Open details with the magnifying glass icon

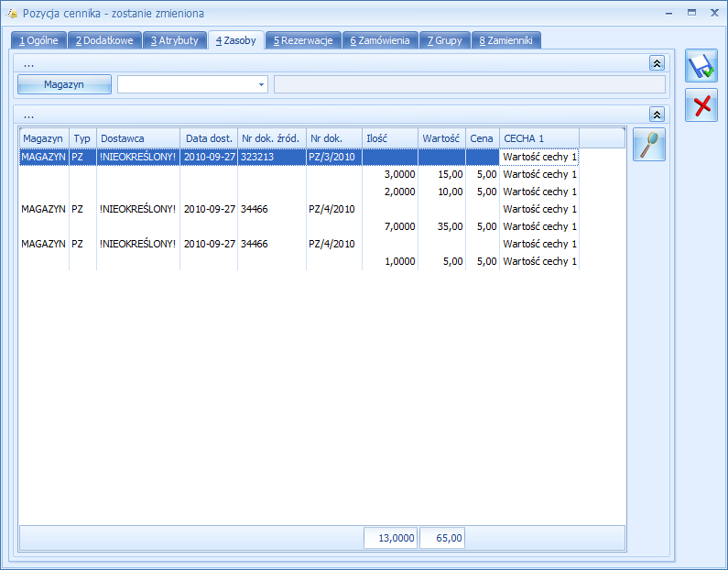(x=648, y=145)
